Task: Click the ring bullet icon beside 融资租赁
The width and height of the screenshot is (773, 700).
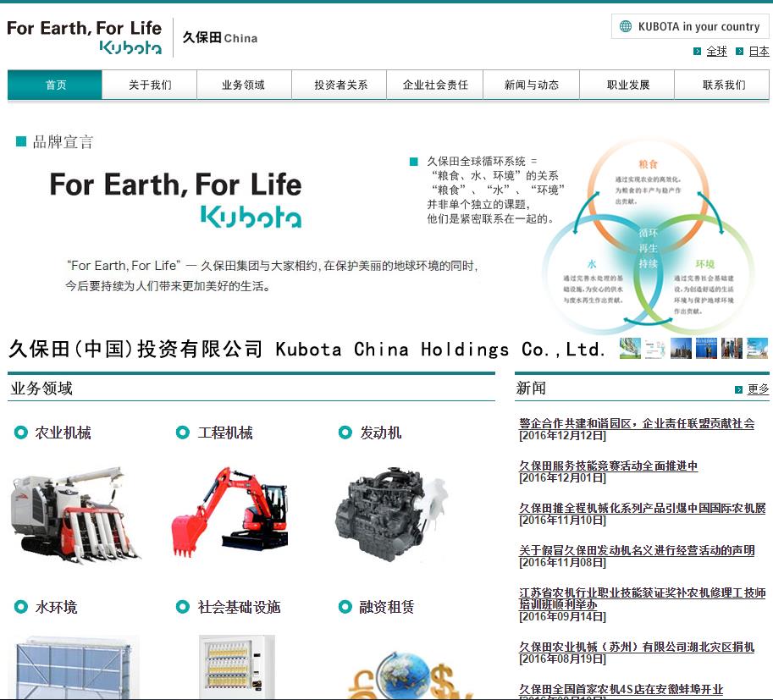Action: [345, 606]
